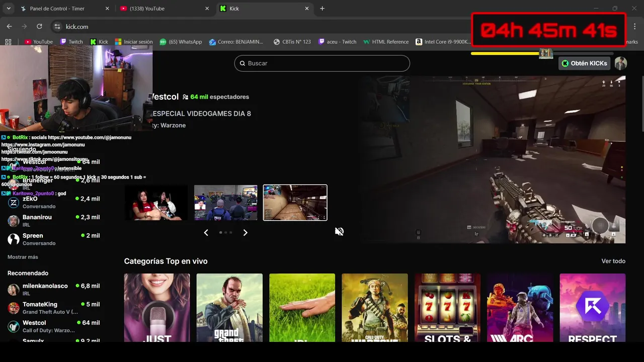This screenshot has height=362, width=644.
Task: Open Bananirou channel in sidebar
Action: 53,221
